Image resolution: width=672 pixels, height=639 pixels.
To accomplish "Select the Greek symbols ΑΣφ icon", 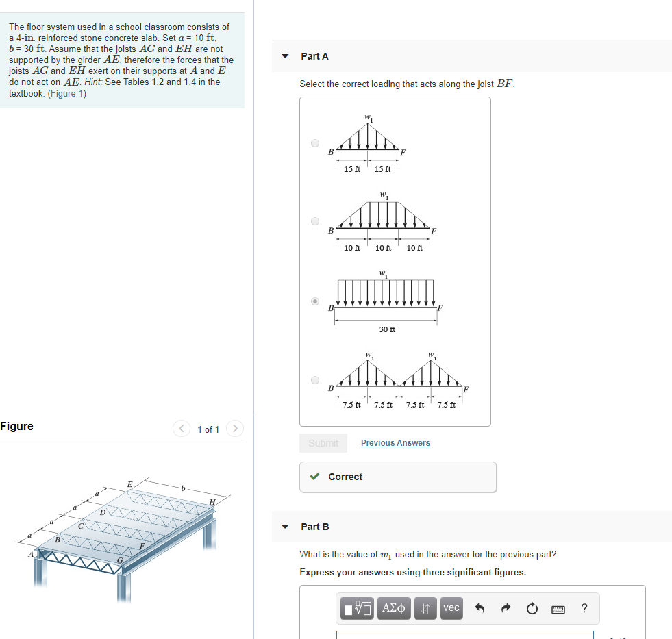I will (x=394, y=608).
